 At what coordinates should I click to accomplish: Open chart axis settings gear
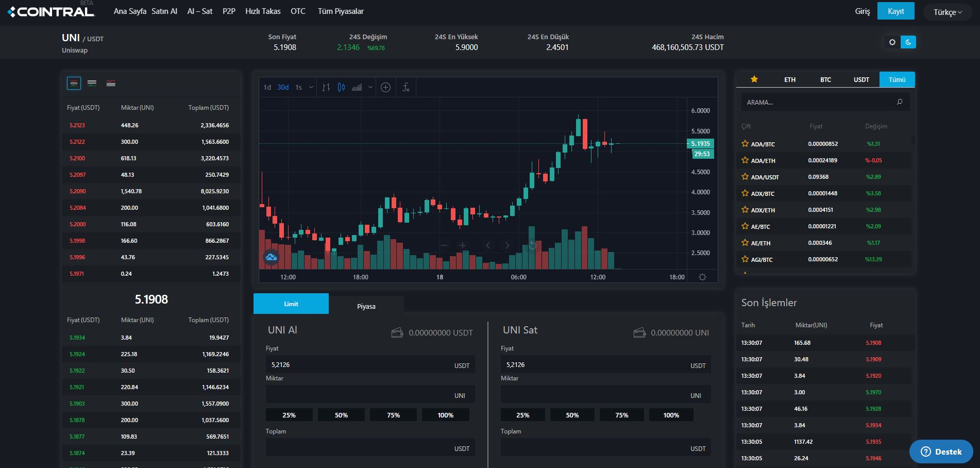pos(702,277)
